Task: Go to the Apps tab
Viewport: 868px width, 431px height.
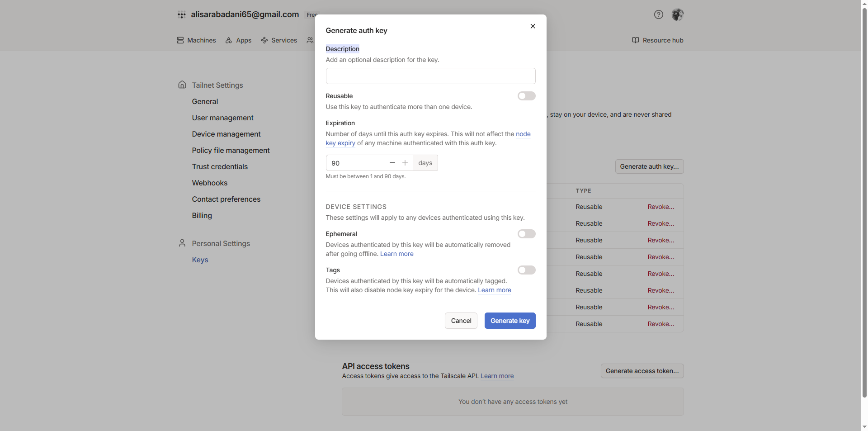Action: coord(238,40)
